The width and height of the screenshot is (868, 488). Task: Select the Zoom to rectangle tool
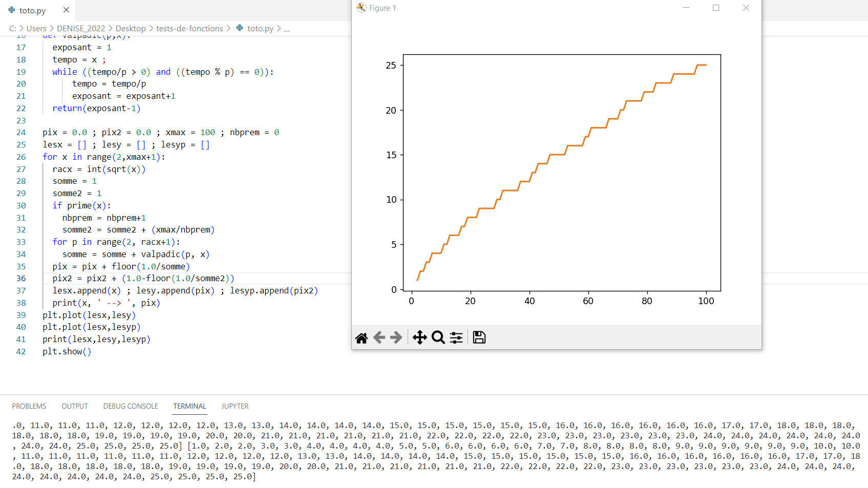438,337
